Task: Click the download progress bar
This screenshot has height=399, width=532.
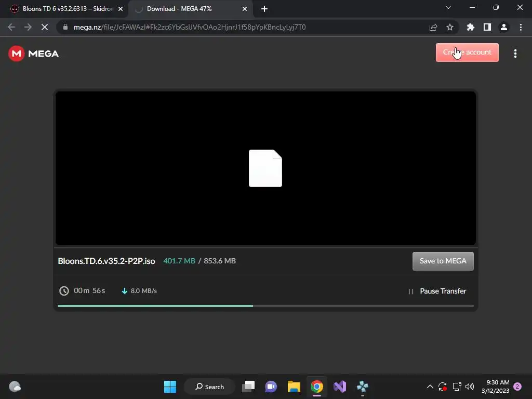Action: [265, 306]
